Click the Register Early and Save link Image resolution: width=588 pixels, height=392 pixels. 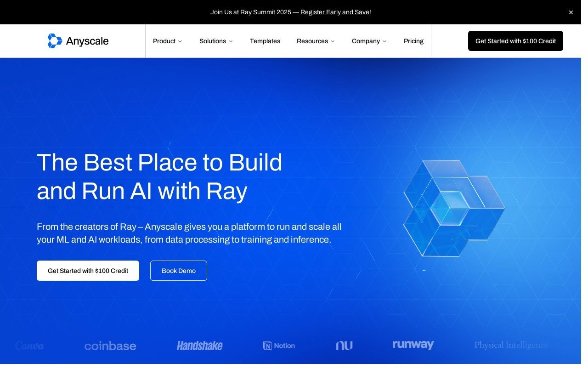336,12
